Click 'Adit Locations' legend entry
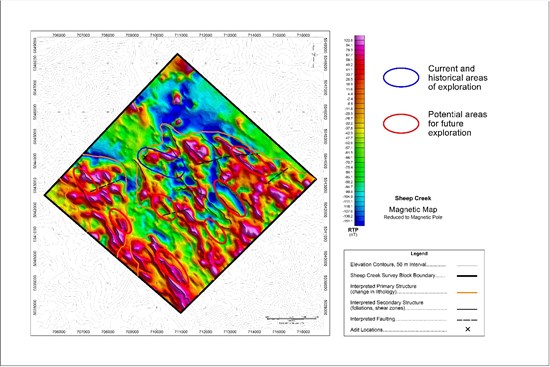The width and height of the screenshot is (550, 367). (x=367, y=330)
